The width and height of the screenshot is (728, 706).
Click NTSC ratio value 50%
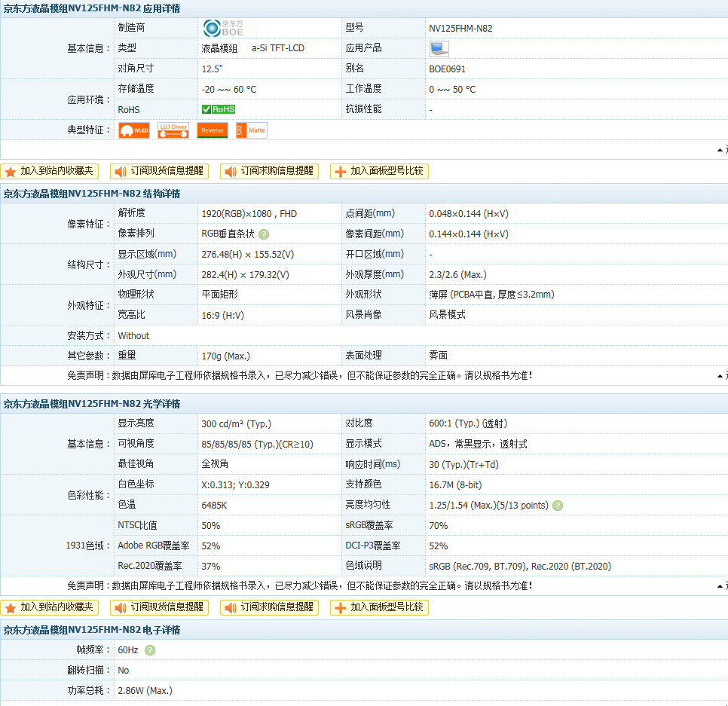tap(211, 526)
